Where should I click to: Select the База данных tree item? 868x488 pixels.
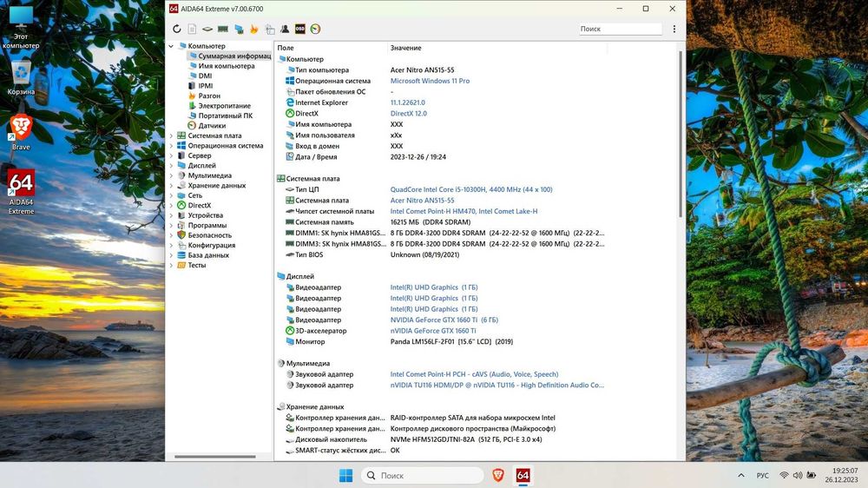coord(208,255)
